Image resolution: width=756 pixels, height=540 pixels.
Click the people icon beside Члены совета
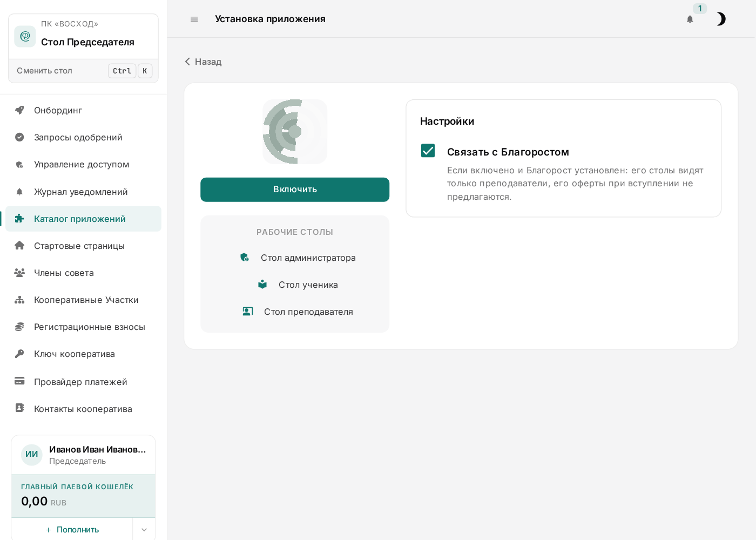click(19, 273)
